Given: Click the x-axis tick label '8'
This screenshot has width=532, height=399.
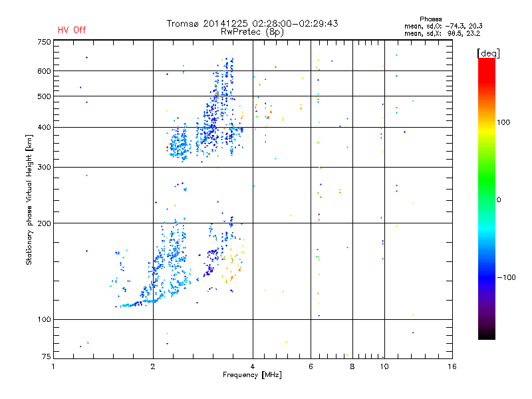Looking at the screenshot, I should pyautogui.click(x=352, y=366).
